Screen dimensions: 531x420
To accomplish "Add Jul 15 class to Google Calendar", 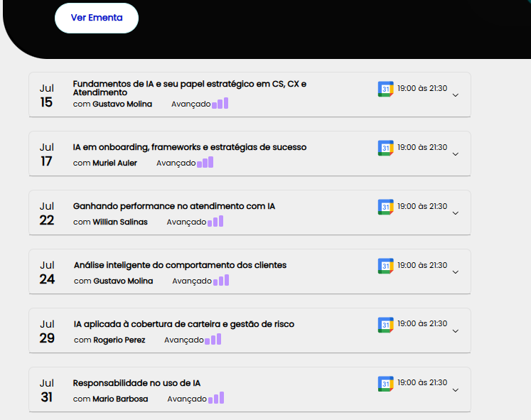I will tap(386, 89).
